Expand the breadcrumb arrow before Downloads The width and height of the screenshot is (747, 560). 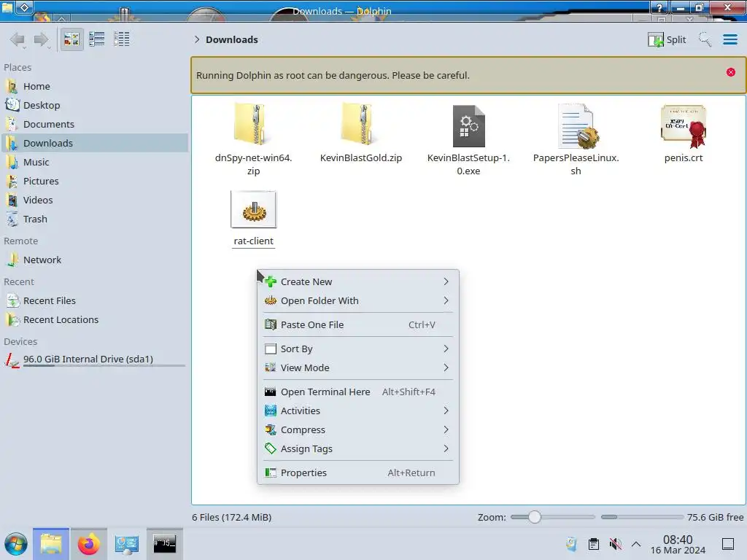coord(197,39)
